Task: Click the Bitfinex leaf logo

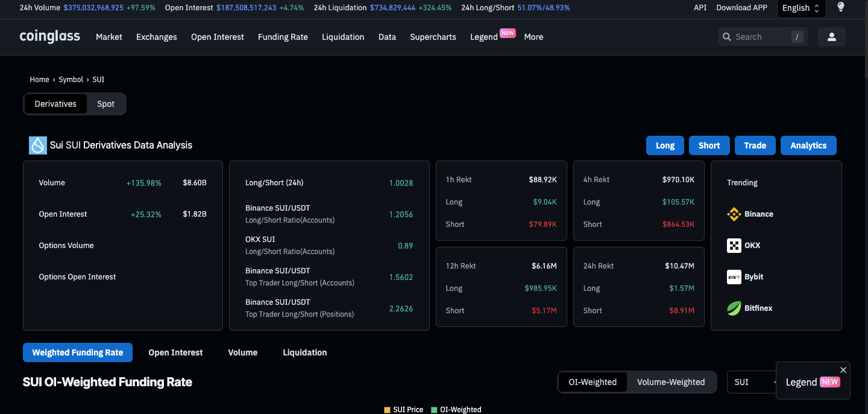Action: pos(734,308)
